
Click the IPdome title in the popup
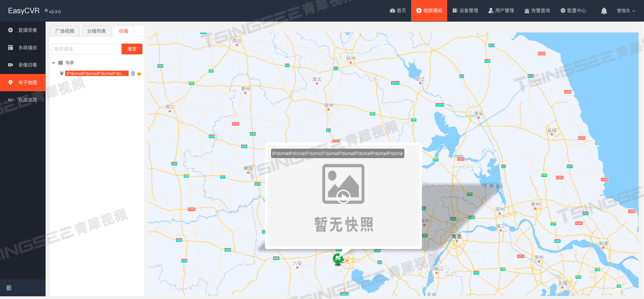coord(338,153)
